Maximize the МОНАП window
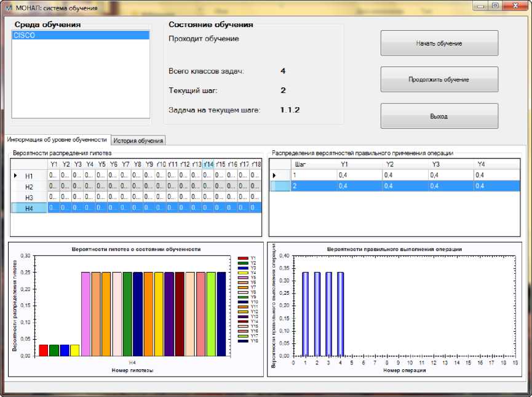 (495, 6)
